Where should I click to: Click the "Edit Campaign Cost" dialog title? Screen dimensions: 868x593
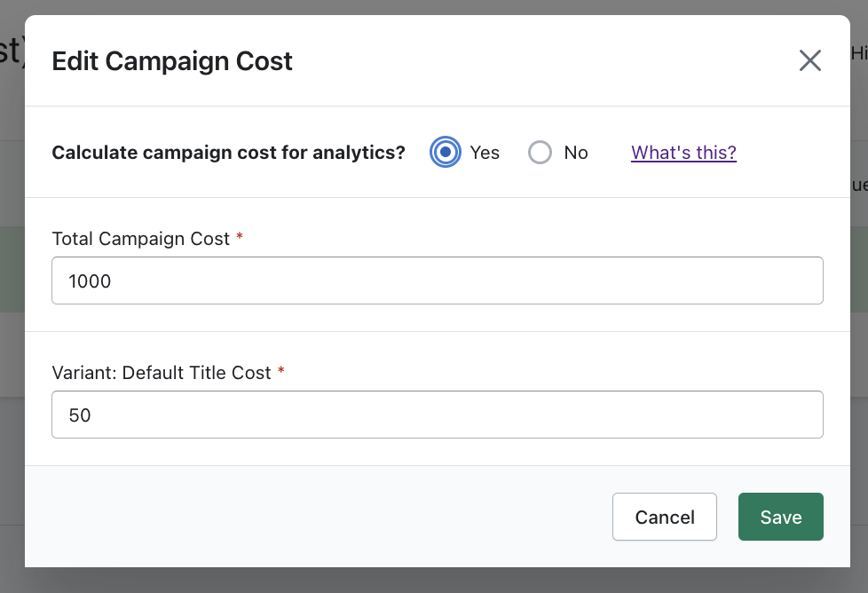coord(172,61)
